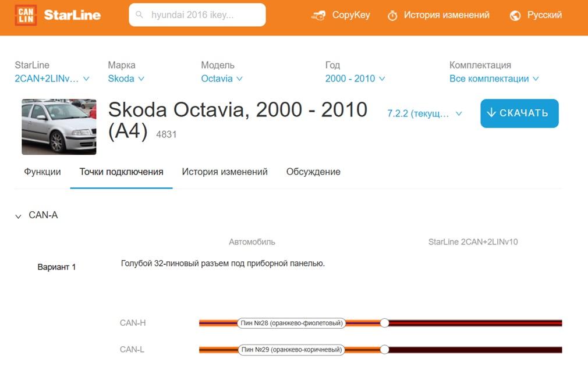This screenshot has width=588, height=366.
Task: Click the CAN-H wire connection node
Action: pos(384,323)
